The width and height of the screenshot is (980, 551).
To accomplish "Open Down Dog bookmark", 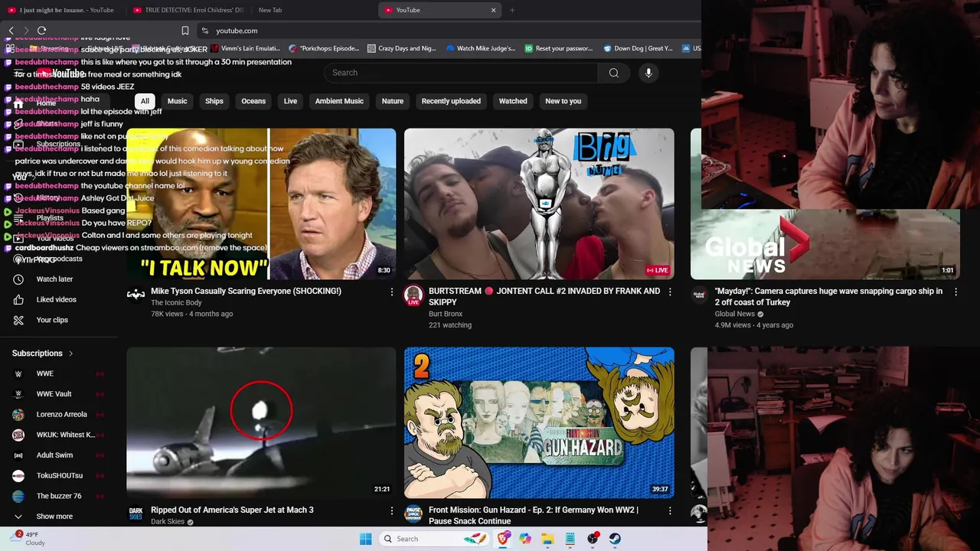I will (637, 48).
